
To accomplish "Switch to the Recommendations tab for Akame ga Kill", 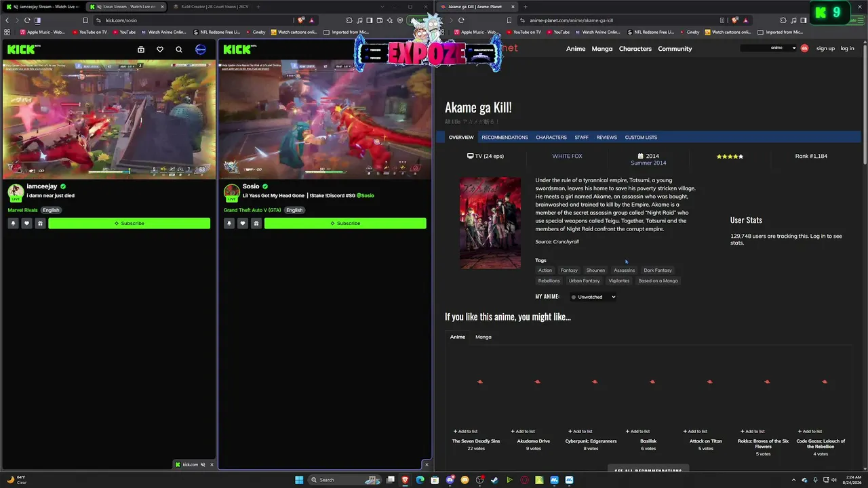I will click(x=505, y=138).
